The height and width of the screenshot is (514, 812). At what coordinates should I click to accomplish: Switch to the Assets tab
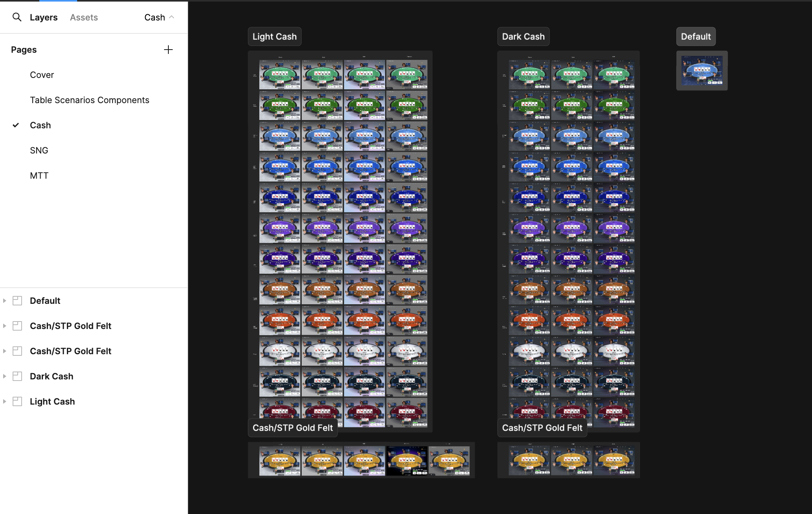pos(84,17)
